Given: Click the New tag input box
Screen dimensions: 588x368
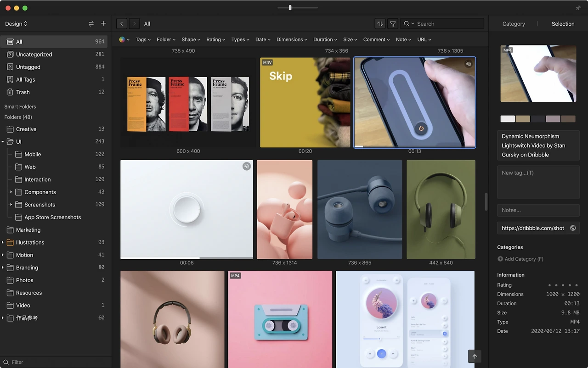Looking at the screenshot, I should pyautogui.click(x=538, y=182).
